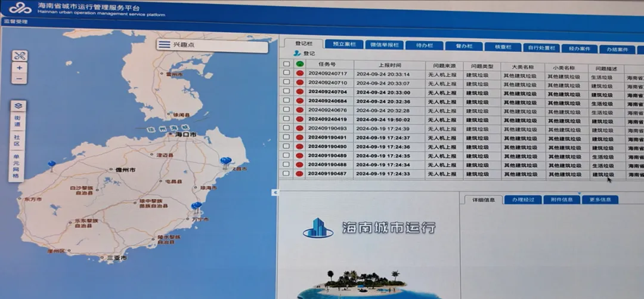Select the 街道 street layer option
This screenshot has width=644, height=299.
coord(18,122)
